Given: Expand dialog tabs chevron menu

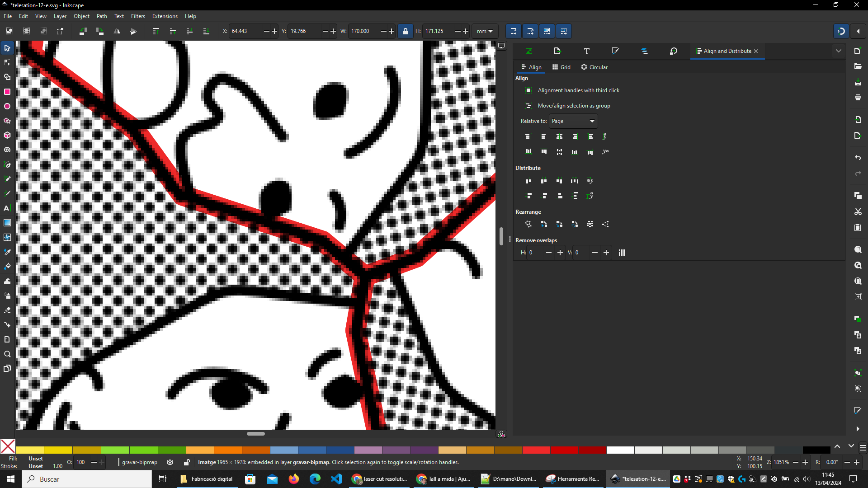Looking at the screenshot, I should [839, 51].
